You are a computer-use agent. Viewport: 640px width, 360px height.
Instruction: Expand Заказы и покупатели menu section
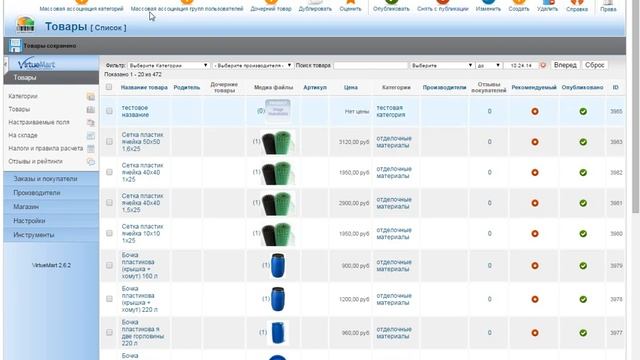[51, 179]
